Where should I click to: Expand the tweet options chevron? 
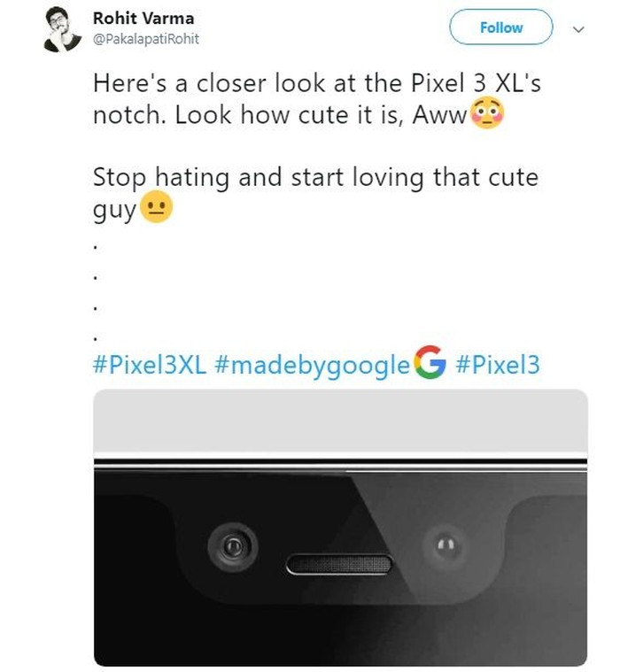[580, 28]
